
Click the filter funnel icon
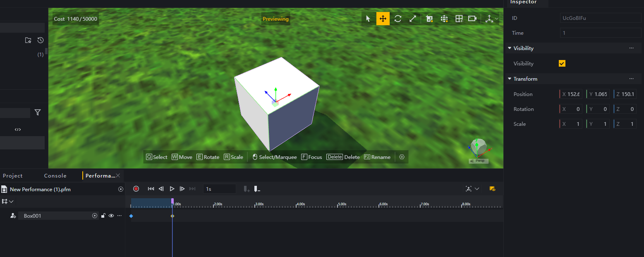click(38, 112)
